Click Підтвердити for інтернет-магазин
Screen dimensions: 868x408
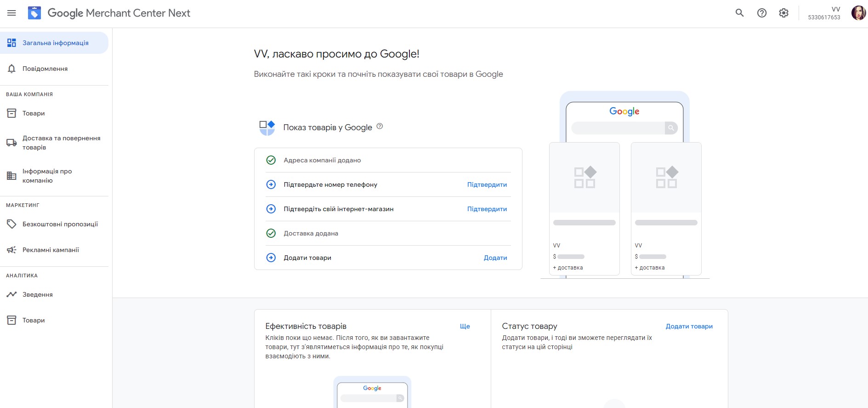coord(487,209)
